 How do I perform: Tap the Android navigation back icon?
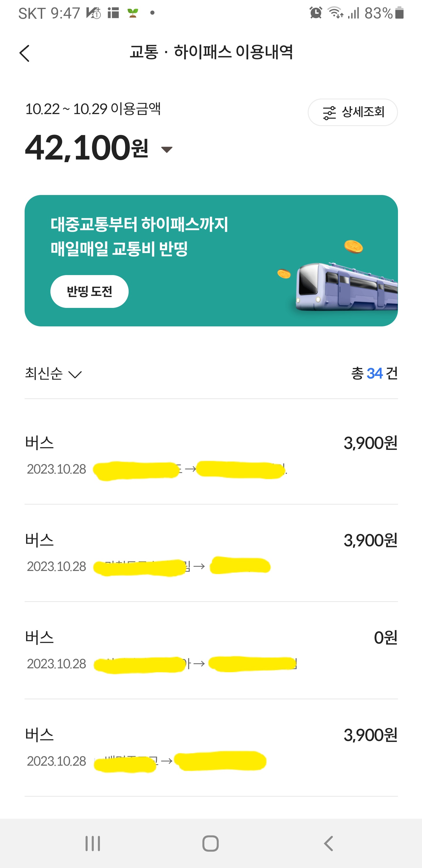point(329,844)
